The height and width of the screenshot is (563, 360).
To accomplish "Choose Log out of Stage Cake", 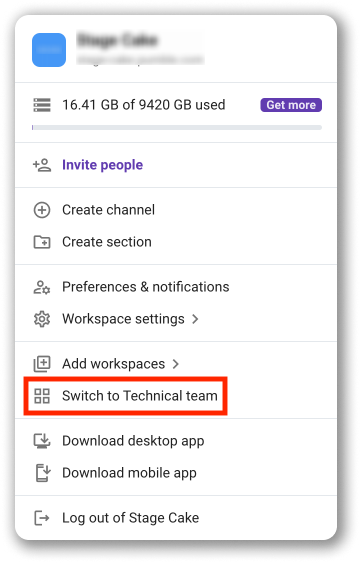I will point(130,518).
